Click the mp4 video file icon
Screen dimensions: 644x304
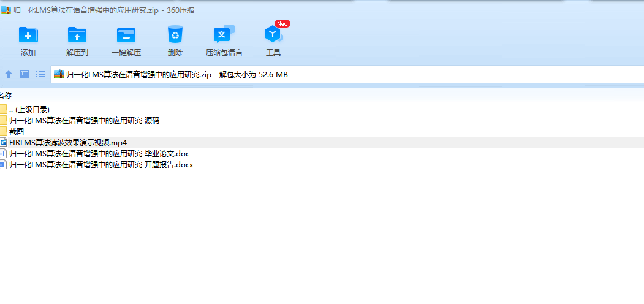pyautogui.click(x=3, y=143)
